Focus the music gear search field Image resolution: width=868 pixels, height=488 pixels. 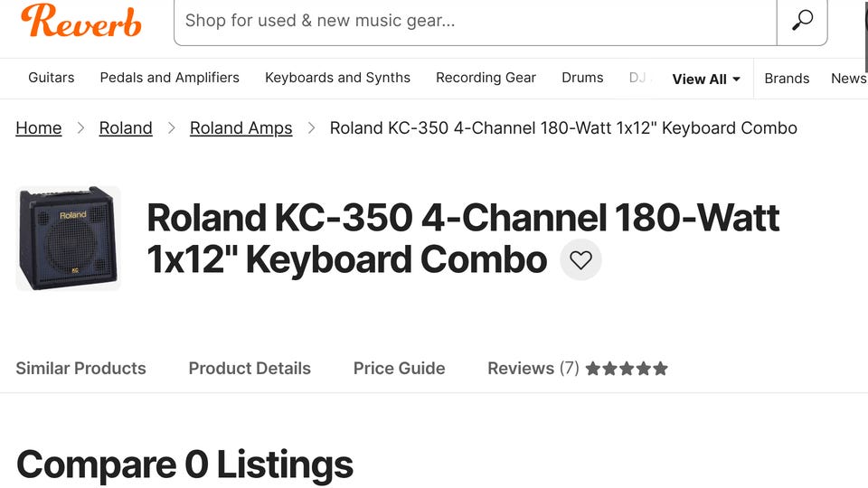click(x=475, y=20)
